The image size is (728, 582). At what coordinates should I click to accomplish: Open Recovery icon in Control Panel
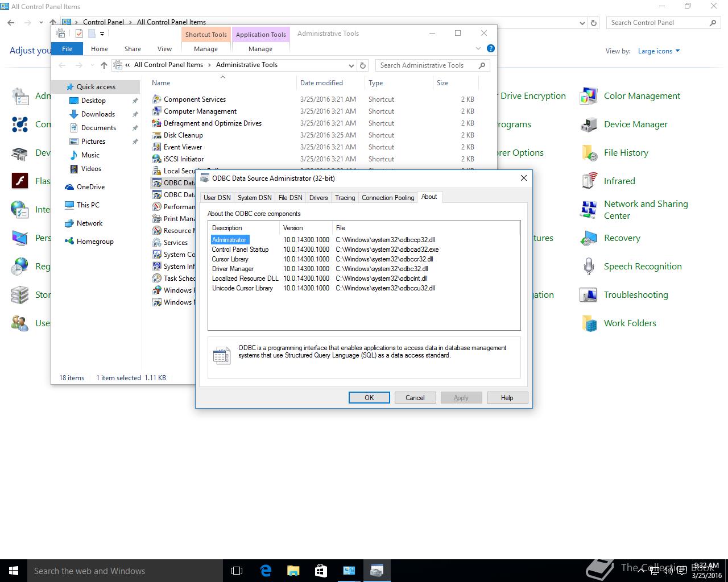coord(589,238)
